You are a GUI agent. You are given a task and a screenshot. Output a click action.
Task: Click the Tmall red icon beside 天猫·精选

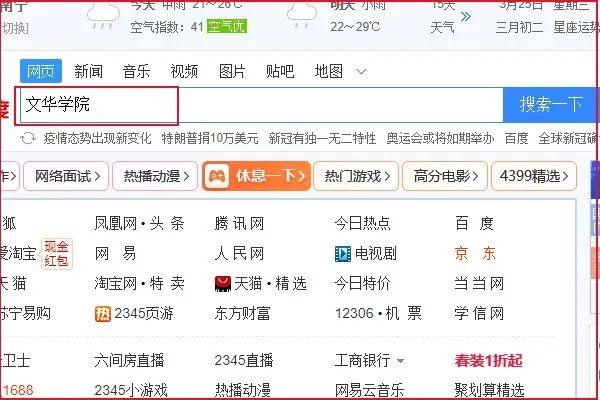coord(223,284)
